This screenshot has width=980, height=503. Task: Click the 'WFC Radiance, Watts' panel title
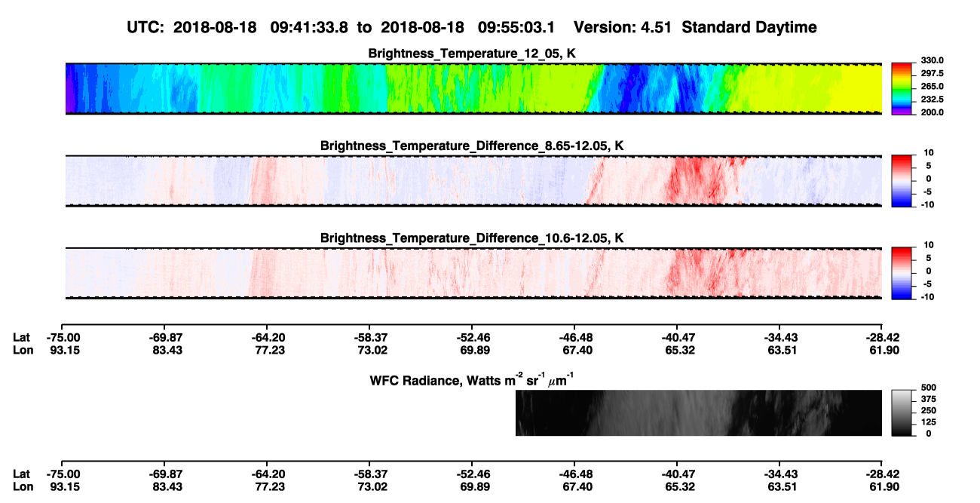click(473, 379)
